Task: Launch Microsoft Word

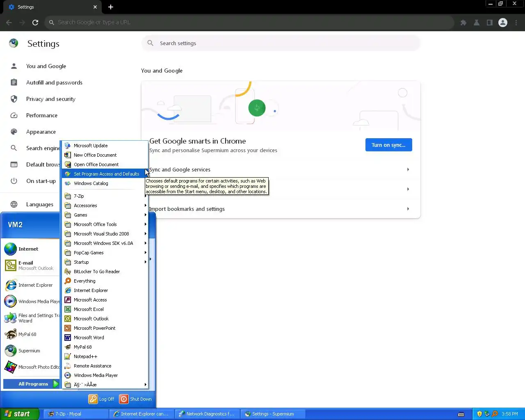Action: tap(105, 338)
